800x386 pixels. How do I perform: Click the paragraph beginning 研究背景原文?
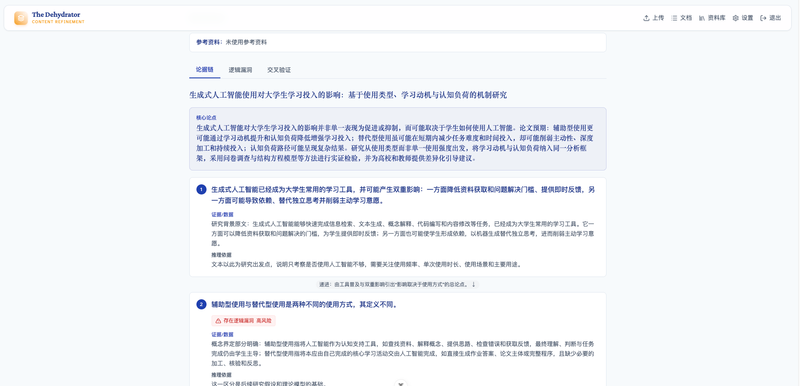(x=403, y=234)
